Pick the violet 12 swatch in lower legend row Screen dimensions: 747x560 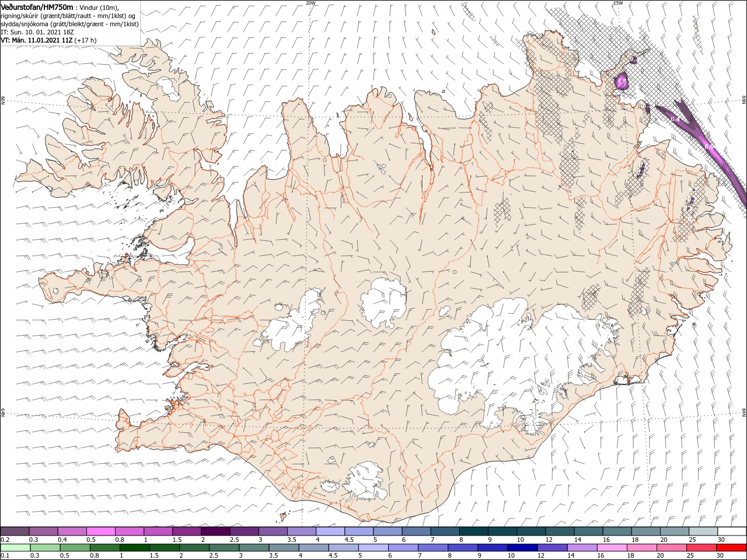point(551,548)
